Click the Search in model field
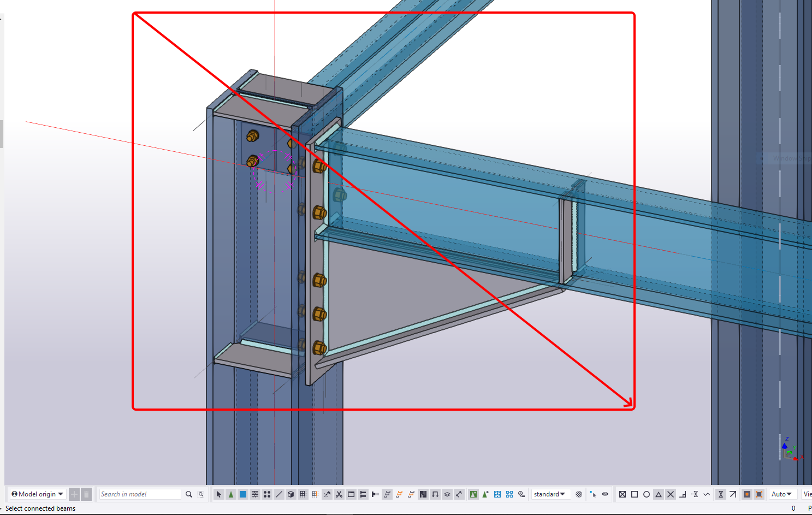 pyautogui.click(x=140, y=494)
